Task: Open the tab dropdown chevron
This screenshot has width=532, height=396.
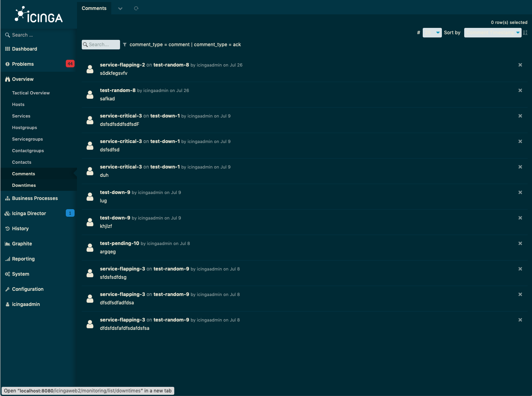Action: [120, 8]
